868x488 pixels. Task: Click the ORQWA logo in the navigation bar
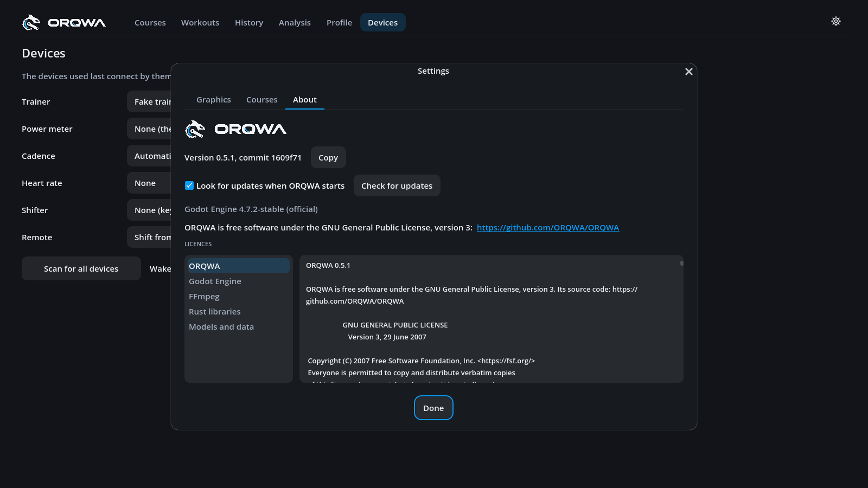click(x=64, y=22)
